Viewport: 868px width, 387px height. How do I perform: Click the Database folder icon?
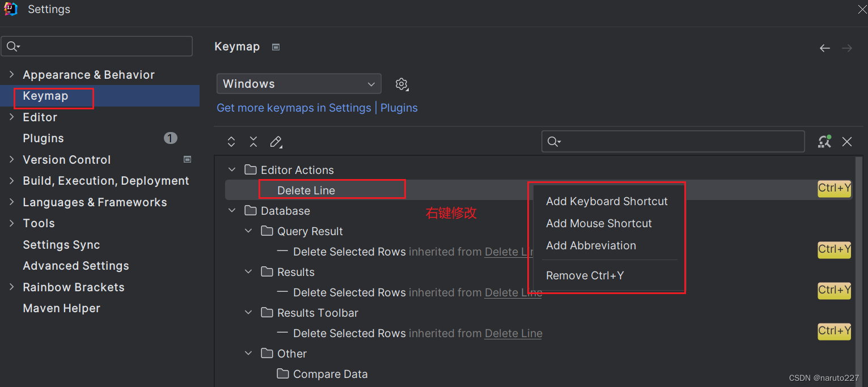click(x=250, y=210)
